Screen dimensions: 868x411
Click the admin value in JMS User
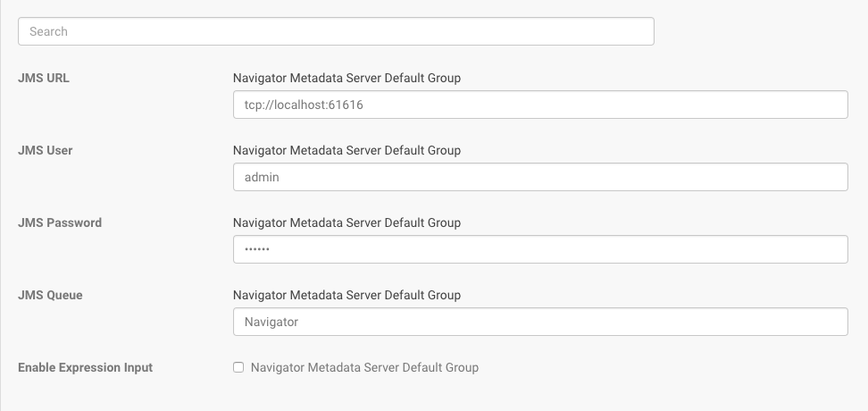tap(262, 177)
